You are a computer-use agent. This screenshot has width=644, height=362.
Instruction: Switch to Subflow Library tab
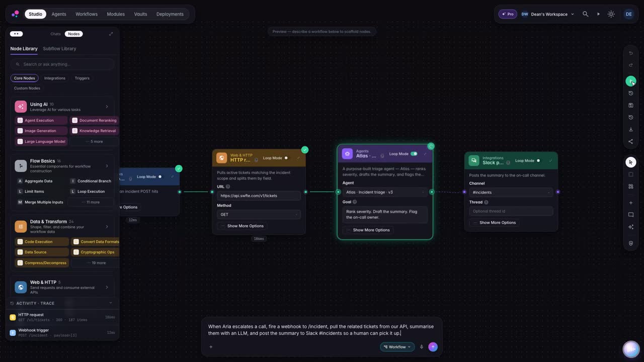59,49
